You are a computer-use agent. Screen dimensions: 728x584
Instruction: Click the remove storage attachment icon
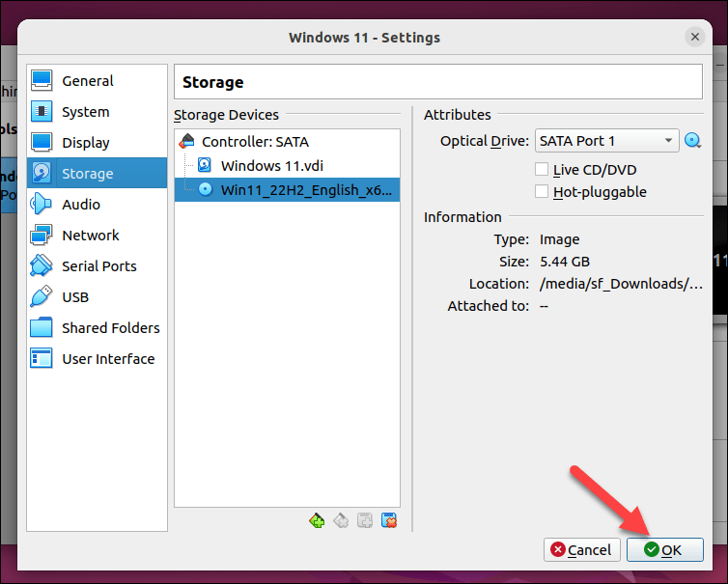click(x=389, y=521)
